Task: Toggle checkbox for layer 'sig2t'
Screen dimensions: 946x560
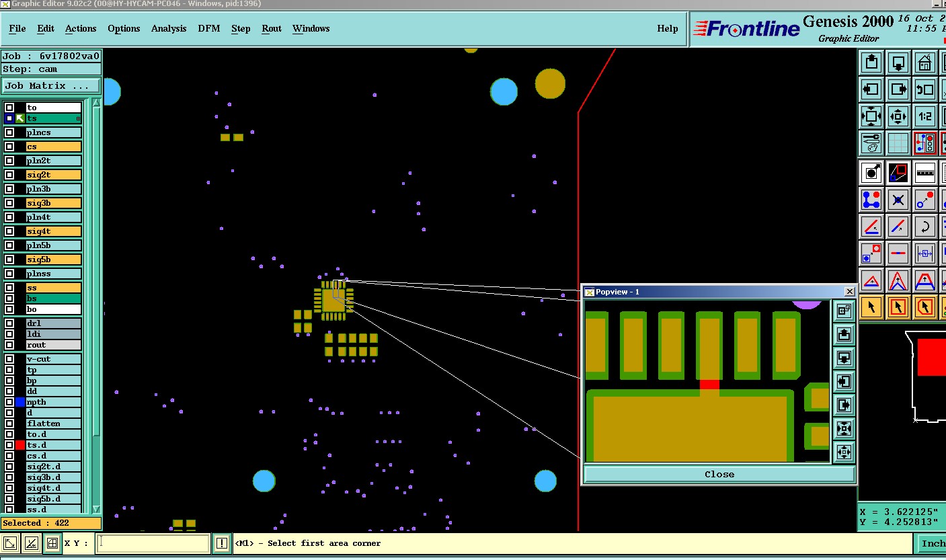Action: 9,175
